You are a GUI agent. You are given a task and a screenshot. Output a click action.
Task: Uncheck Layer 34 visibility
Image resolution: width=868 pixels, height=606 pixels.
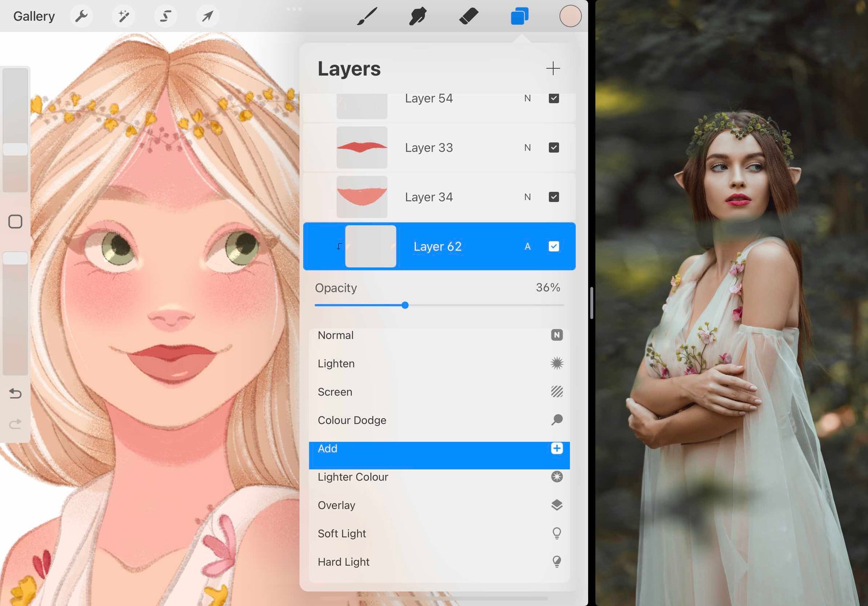click(553, 197)
